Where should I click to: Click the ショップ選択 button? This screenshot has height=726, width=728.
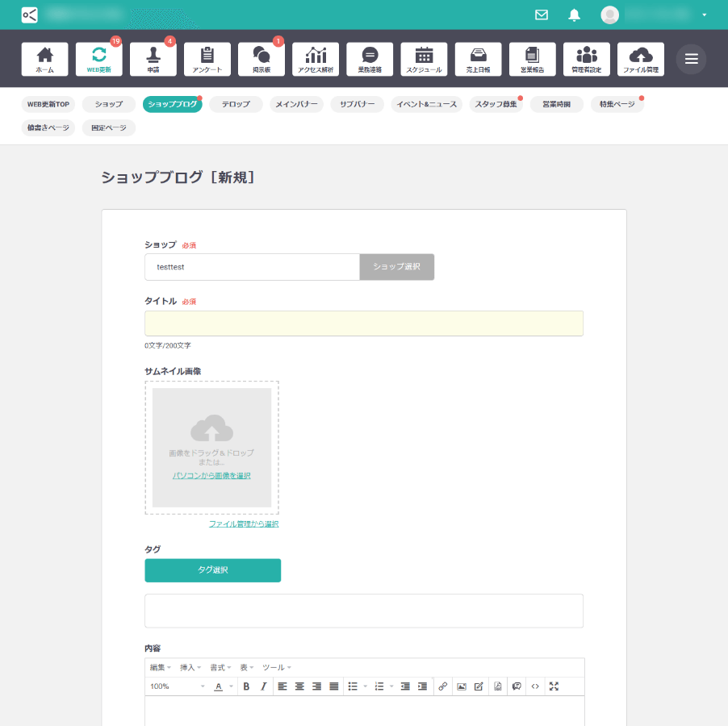(395, 266)
